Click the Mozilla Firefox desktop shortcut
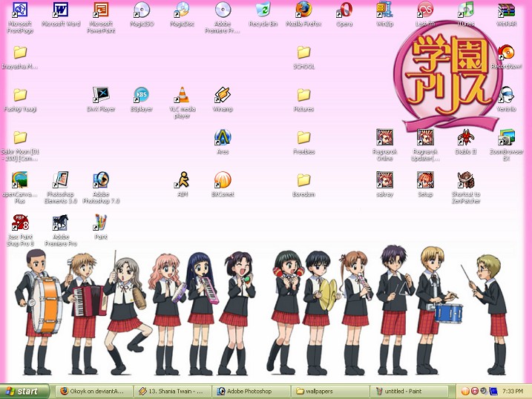The height and width of the screenshot is (399, 532). [303, 10]
